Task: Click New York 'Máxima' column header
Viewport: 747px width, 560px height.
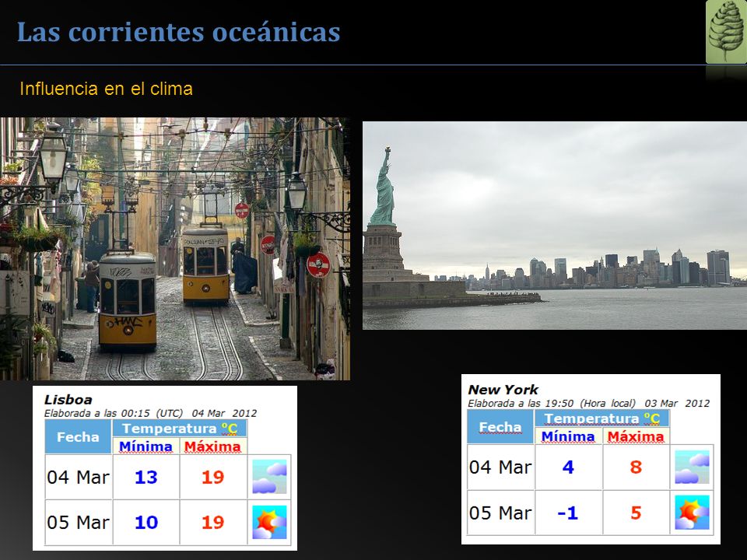Action: pyautogui.click(x=636, y=436)
